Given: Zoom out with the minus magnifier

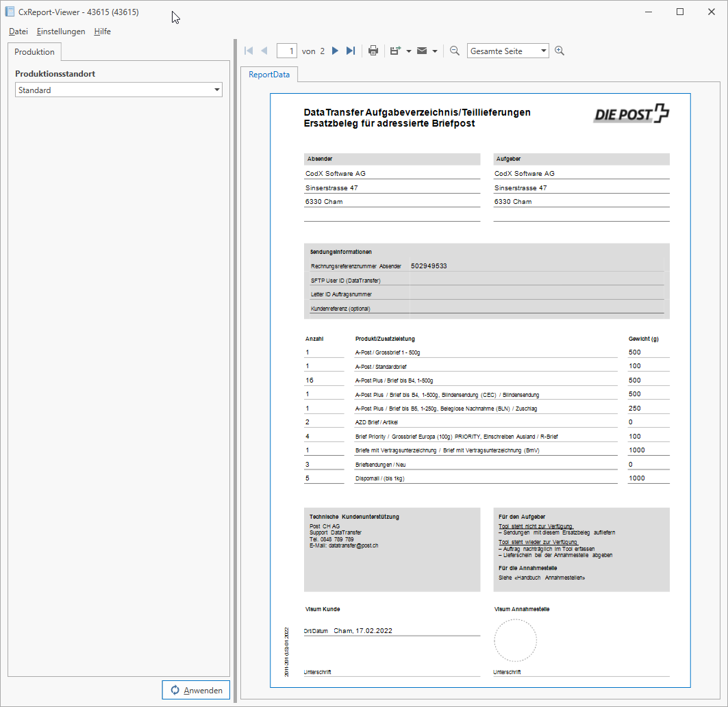Looking at the screenshot, I should [x=455, y=51].
